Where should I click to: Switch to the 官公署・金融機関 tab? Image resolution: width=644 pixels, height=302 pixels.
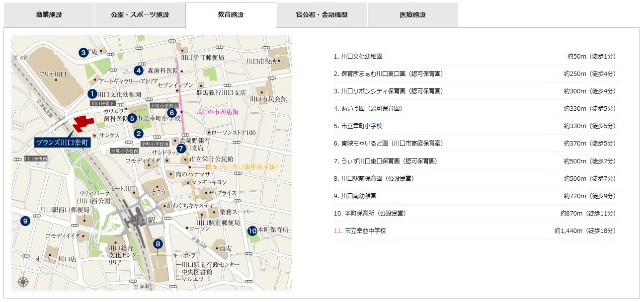322,15
